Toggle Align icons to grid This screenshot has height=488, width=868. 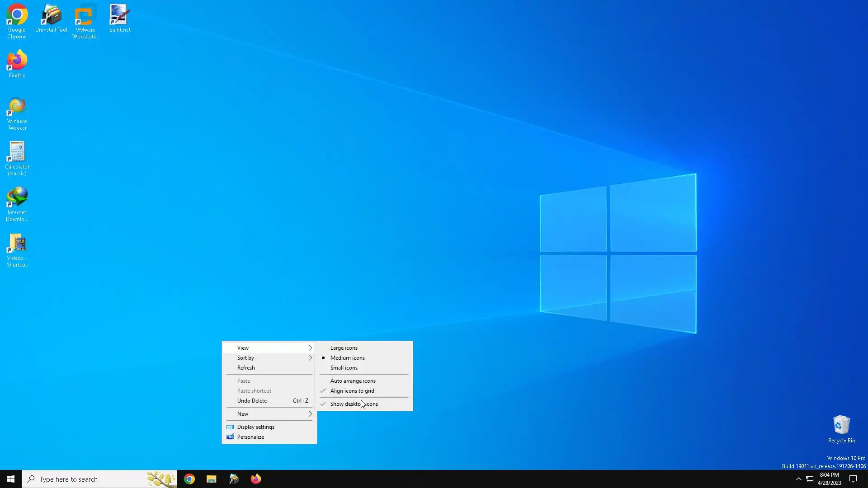(x=352, y=391)
